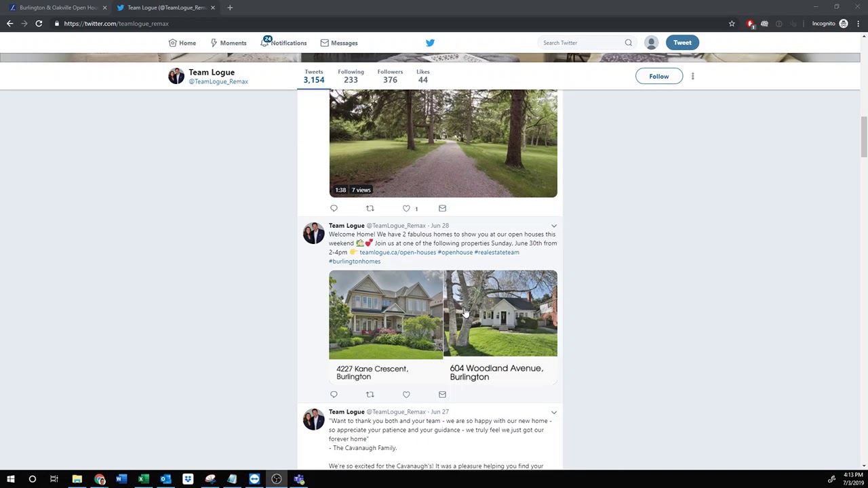
Task: Open the Messages navigation item
Action: click(x=339, y=43)
